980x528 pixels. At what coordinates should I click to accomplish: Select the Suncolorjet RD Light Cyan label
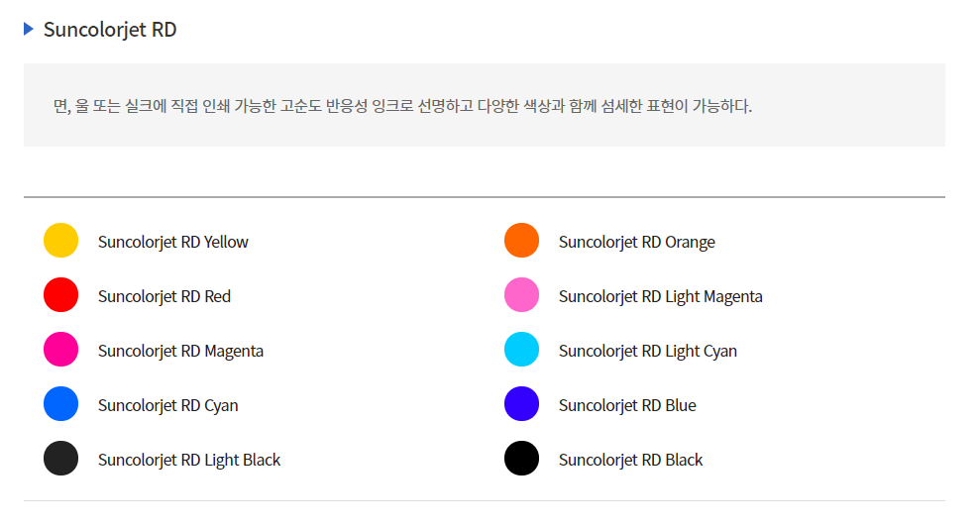click(x=648, y=351)
